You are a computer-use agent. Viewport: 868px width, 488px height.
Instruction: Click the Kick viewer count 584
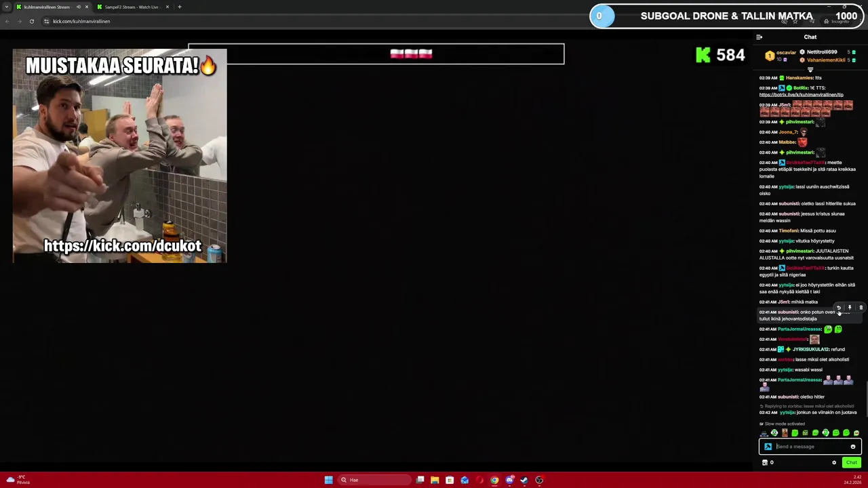pos(721,55)
